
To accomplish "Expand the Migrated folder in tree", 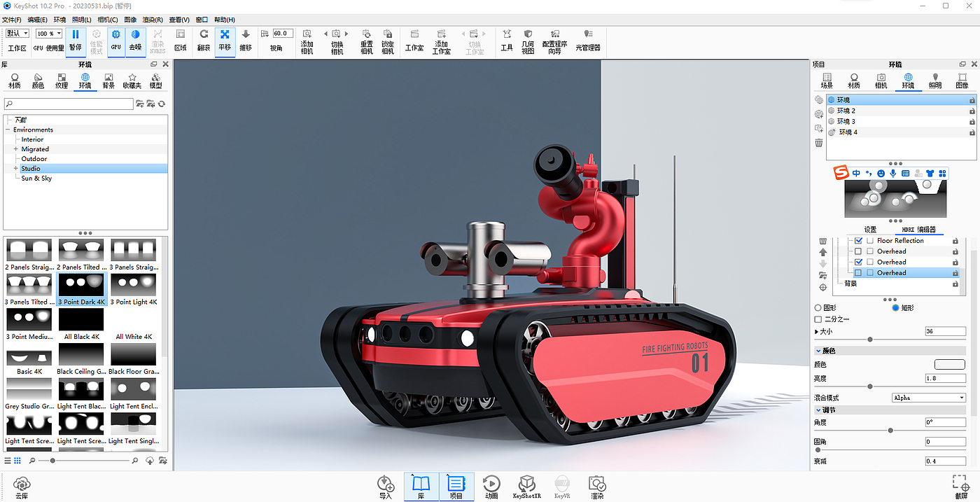I will (15, 149).
